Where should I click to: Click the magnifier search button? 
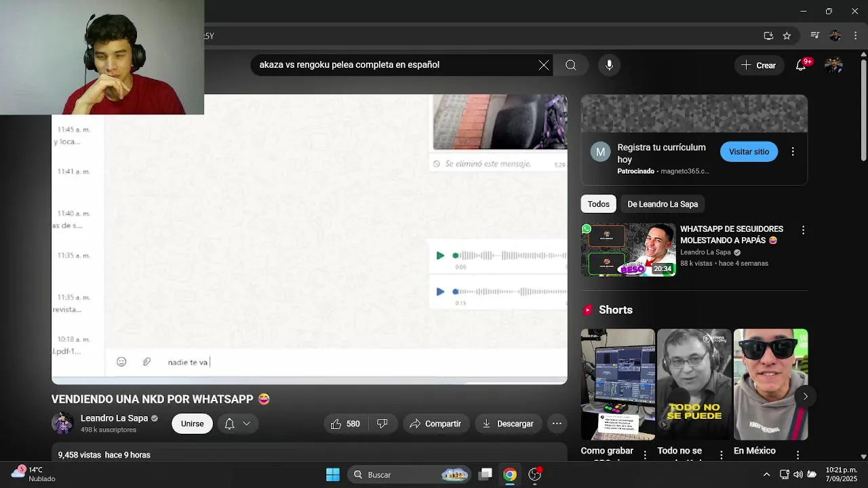pyautogui.click(x=571, y=65)
